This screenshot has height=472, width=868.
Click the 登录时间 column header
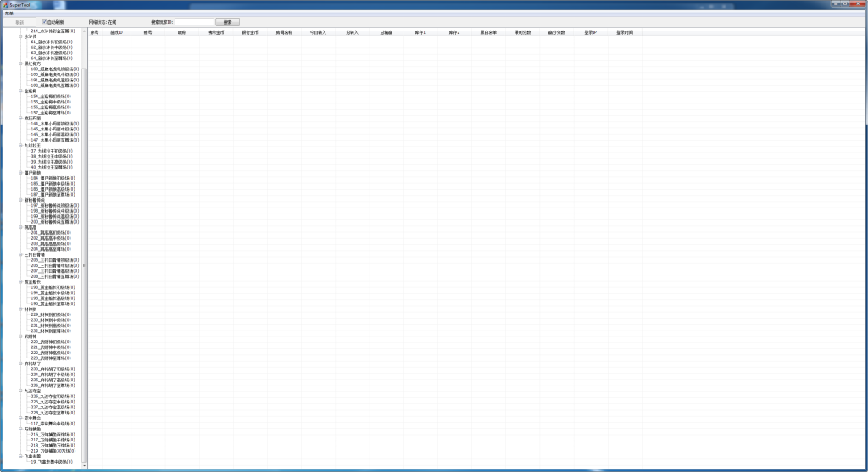click(x=624, y=32)
